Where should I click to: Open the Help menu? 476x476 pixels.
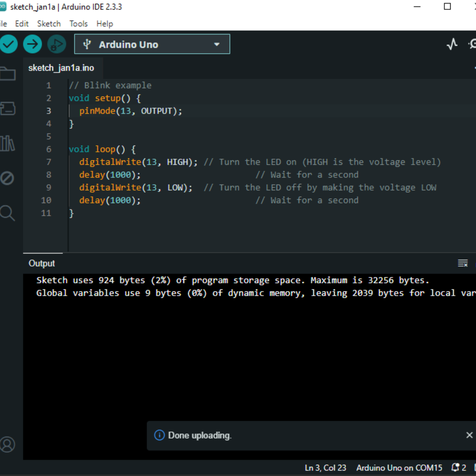point(105,24)
